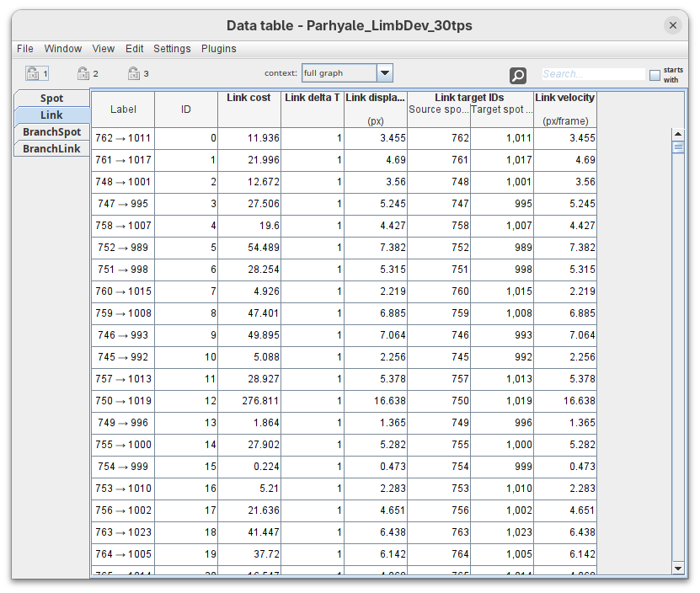Click the scrollbar up arrow

677,134
